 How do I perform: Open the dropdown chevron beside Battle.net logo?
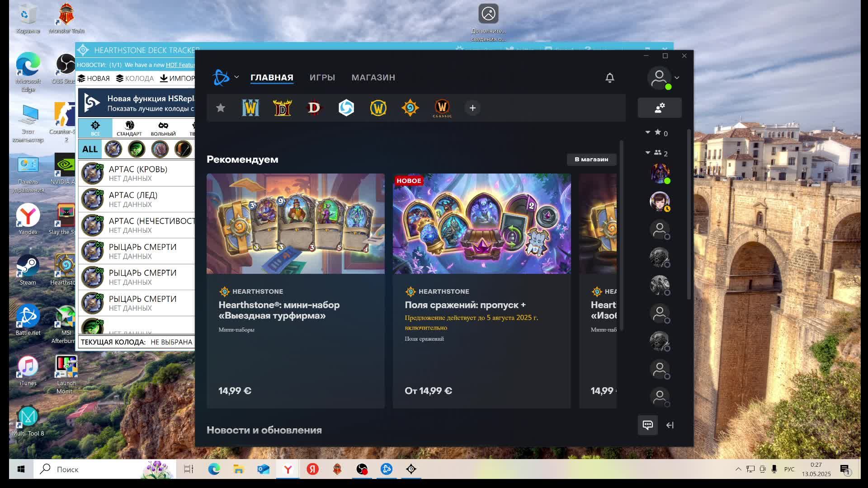coord(236,77)
